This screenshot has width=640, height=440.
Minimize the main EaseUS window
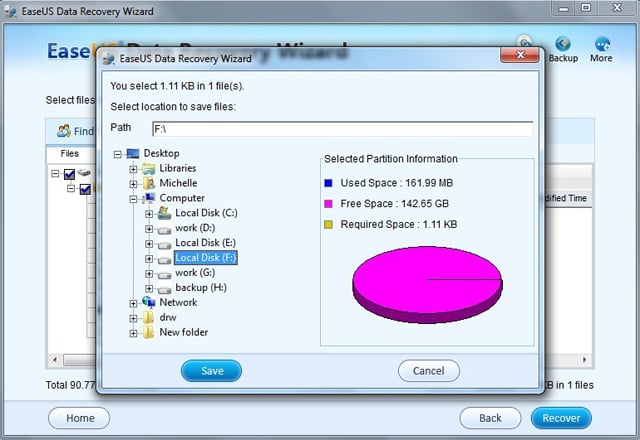[564, 8]
